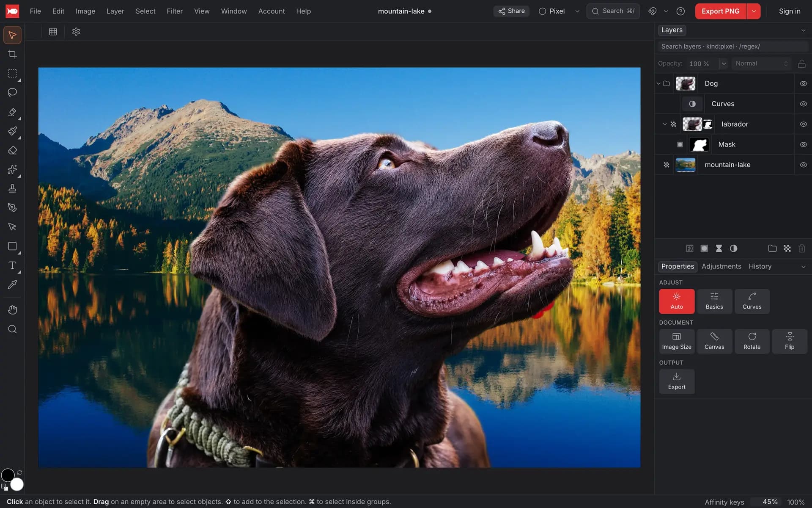Hide the Curves adjustment layer
This screenshot has height=508, width=812.
click(x=804, y=104)
